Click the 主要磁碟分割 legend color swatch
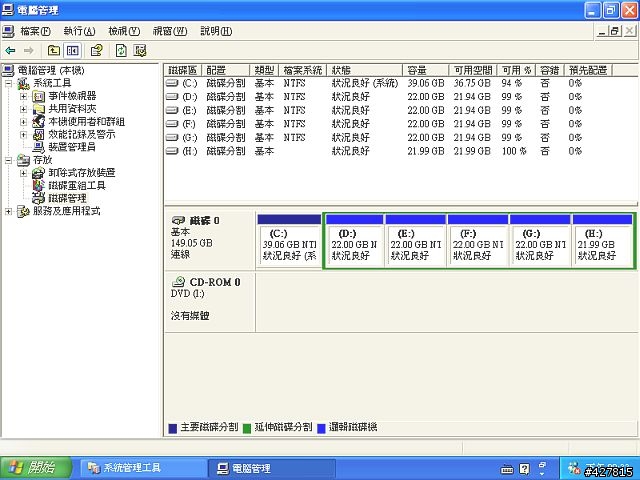 [x=173, y=428]
